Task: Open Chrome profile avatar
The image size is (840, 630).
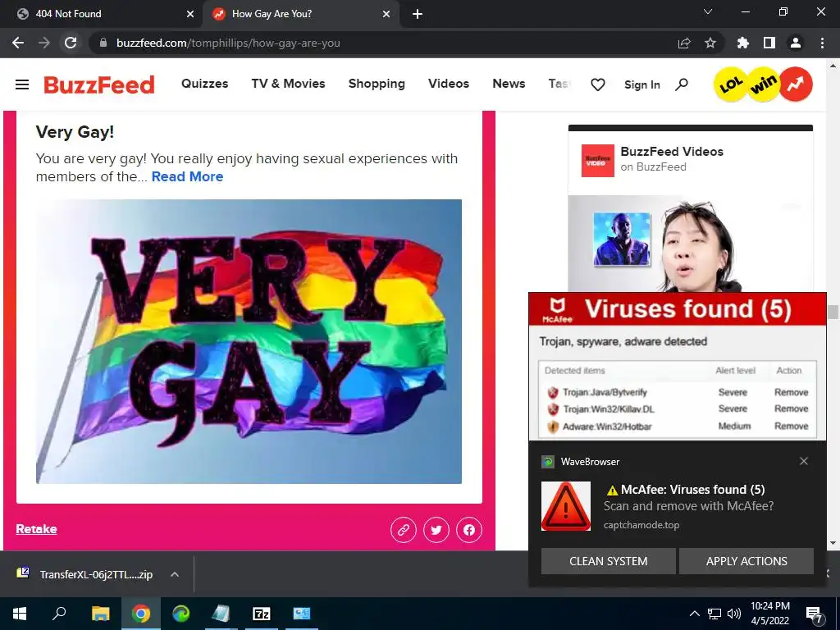Action: point(796,43)
